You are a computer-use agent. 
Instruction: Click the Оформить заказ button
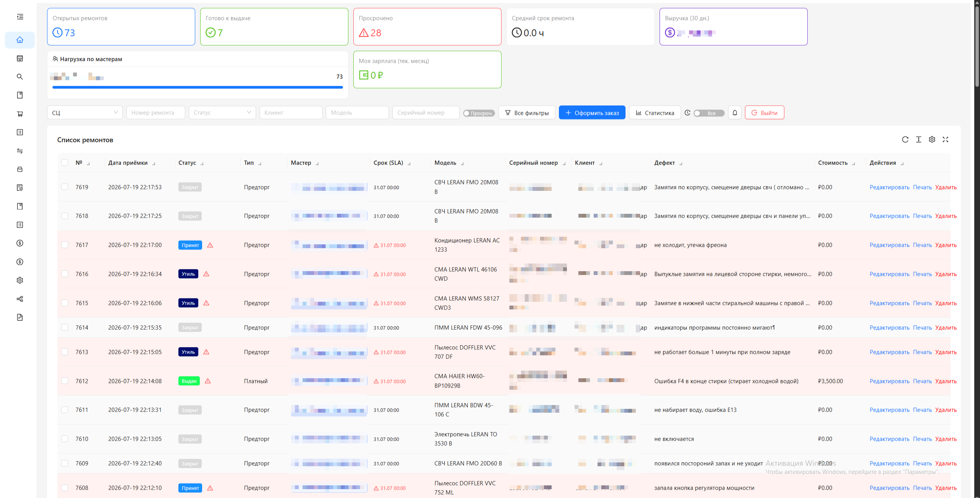point(592,112)
